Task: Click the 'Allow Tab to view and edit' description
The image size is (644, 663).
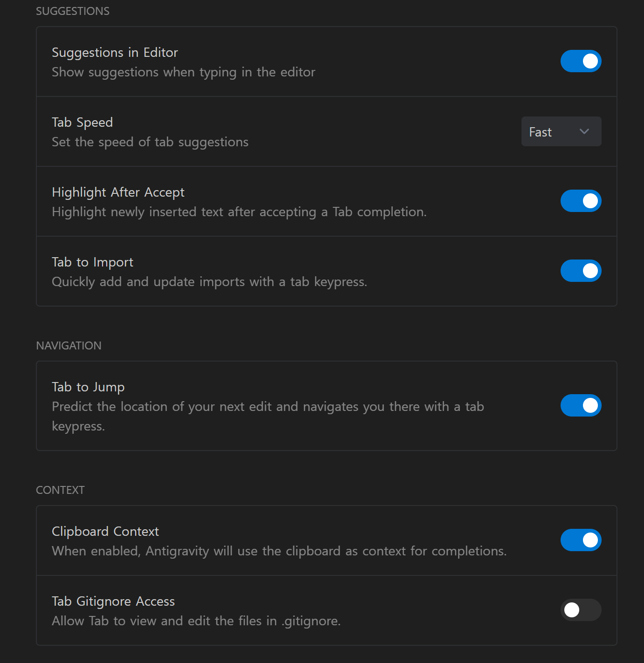Action: pyautogui.click(x=196, y=621)
